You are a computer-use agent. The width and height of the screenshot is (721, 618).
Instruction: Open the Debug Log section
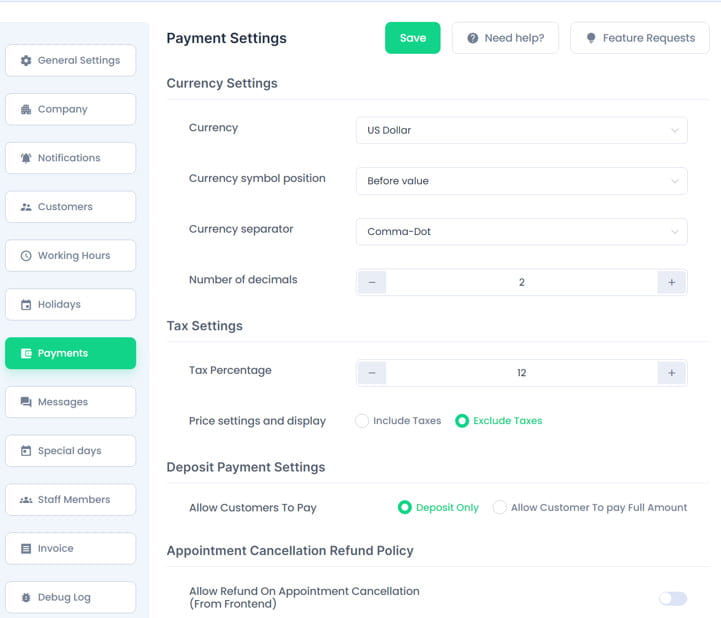pyautogui.click(x=70, y=597)
